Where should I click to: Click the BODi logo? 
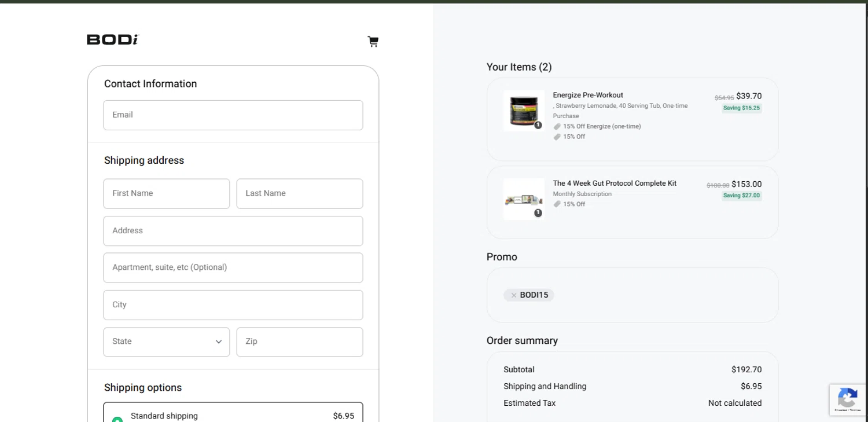pyautogui.click(x=113, y=39)
